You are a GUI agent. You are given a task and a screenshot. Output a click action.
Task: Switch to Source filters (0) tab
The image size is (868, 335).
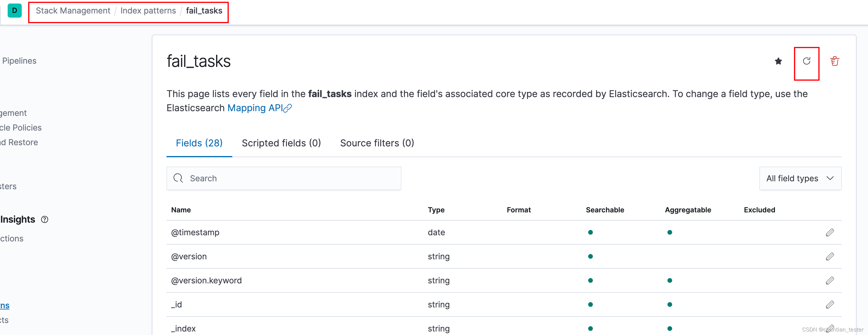(x=377, y=143)
